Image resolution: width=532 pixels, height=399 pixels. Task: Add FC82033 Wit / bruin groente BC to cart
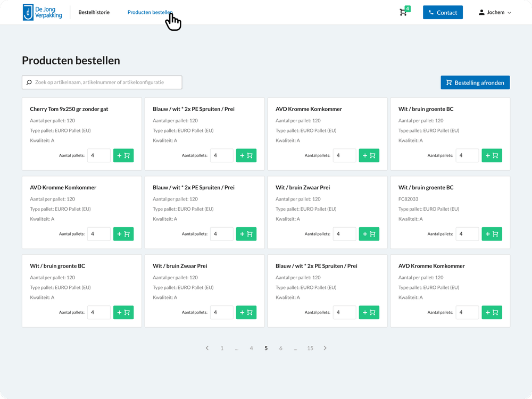[492, 234]
